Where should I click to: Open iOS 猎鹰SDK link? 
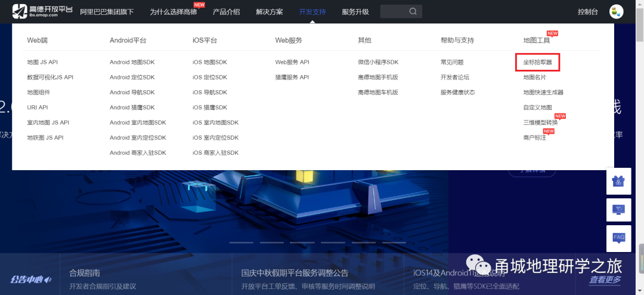210,107
